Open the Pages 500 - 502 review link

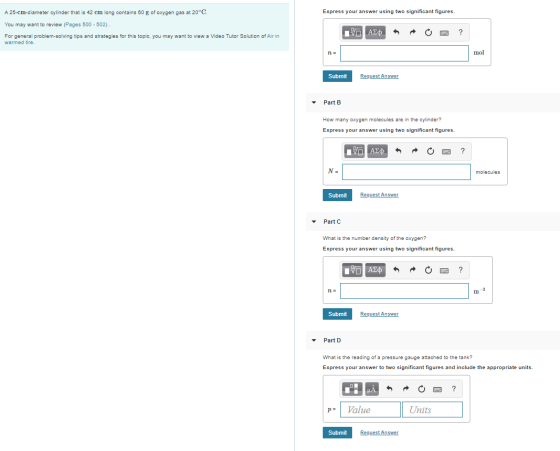tap(86, 25)
